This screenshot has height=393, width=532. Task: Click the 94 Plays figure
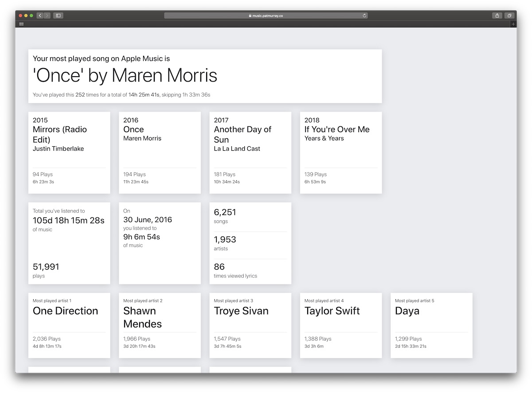(43, 175)
